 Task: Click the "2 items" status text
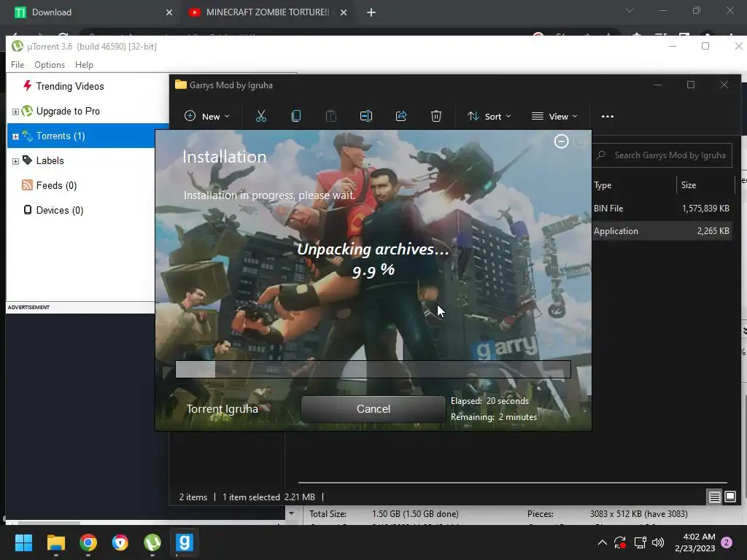pyautogui.click(x=193, y=497)
